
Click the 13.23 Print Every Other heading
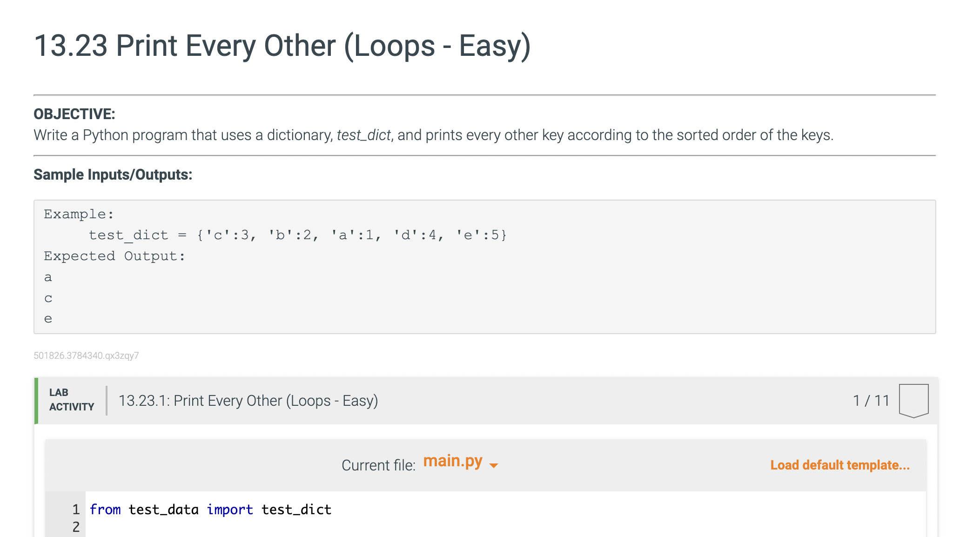tap(282, 46)
